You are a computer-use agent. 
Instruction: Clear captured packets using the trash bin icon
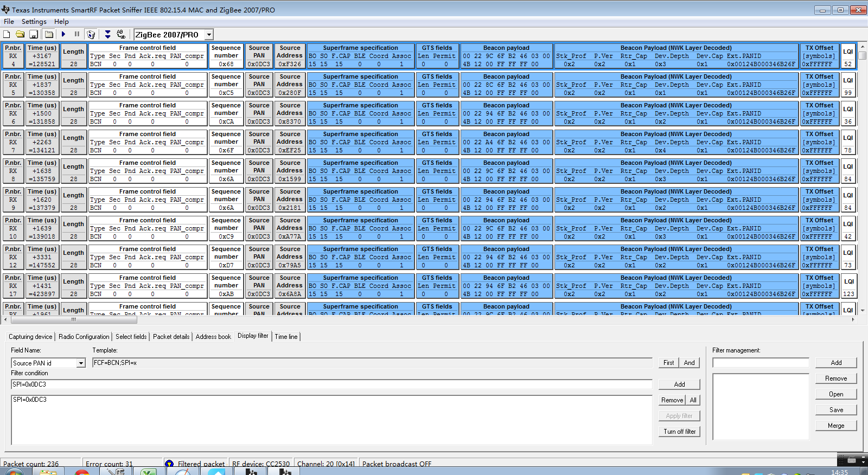91,34
